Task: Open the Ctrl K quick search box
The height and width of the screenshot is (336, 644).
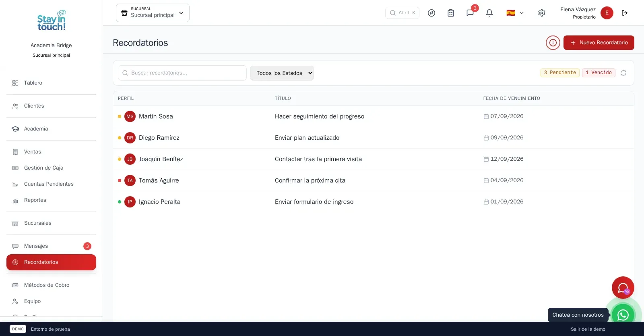Action: [x=402, y=13]
